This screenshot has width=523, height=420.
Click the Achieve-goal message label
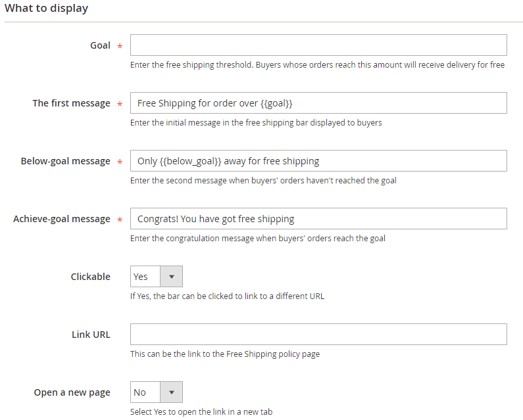click(62, 219)
